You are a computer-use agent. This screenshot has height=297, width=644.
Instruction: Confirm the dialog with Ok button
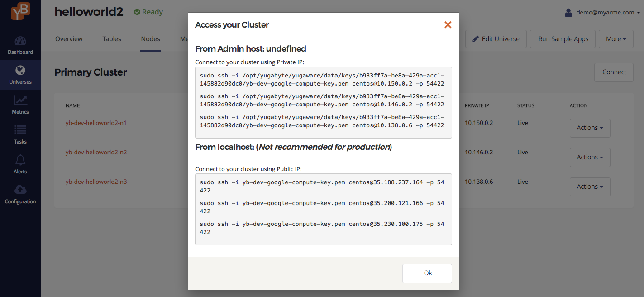coord(427,273)
